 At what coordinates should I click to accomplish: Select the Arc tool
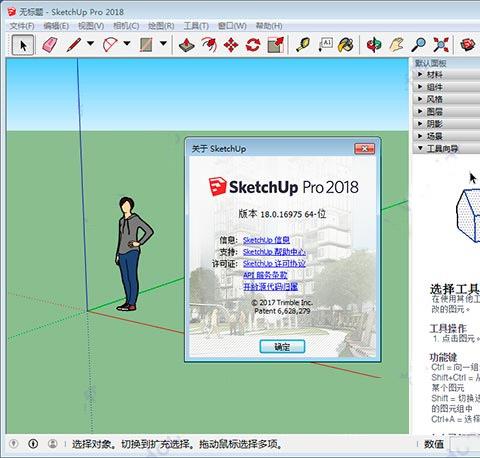[x=110, y=45]
